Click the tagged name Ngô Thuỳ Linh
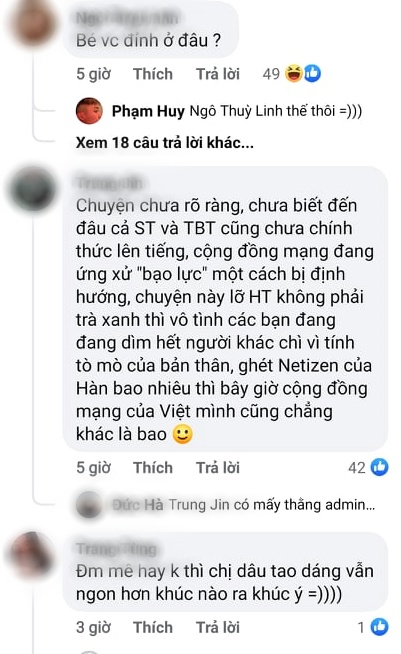The width and height of the screenshot is (401, 654). tap(232, 111)
